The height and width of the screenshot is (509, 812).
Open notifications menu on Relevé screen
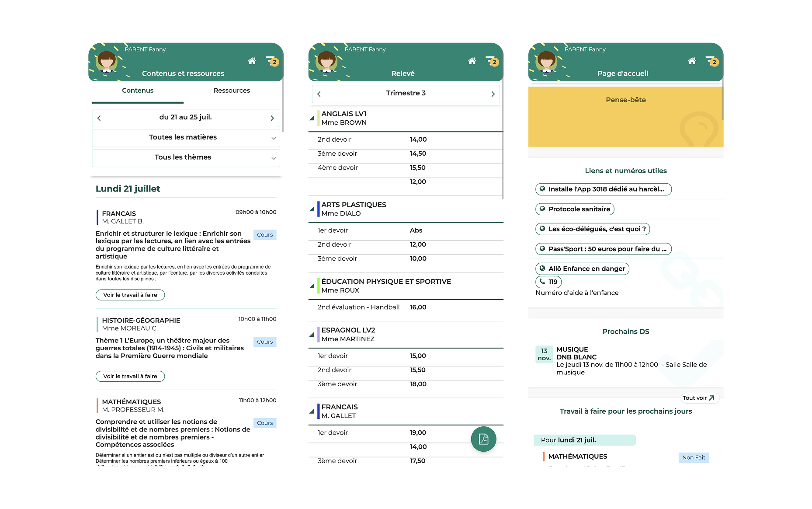(x=492, y=61)
